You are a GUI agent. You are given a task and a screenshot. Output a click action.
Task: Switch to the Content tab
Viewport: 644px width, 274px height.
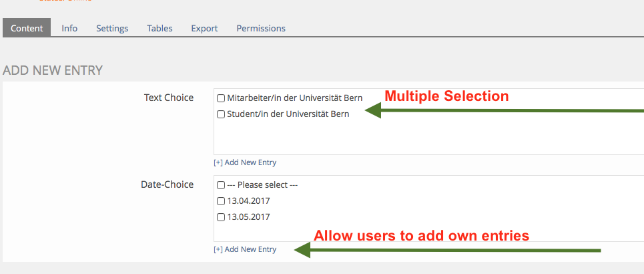click(x=27, y=28)
